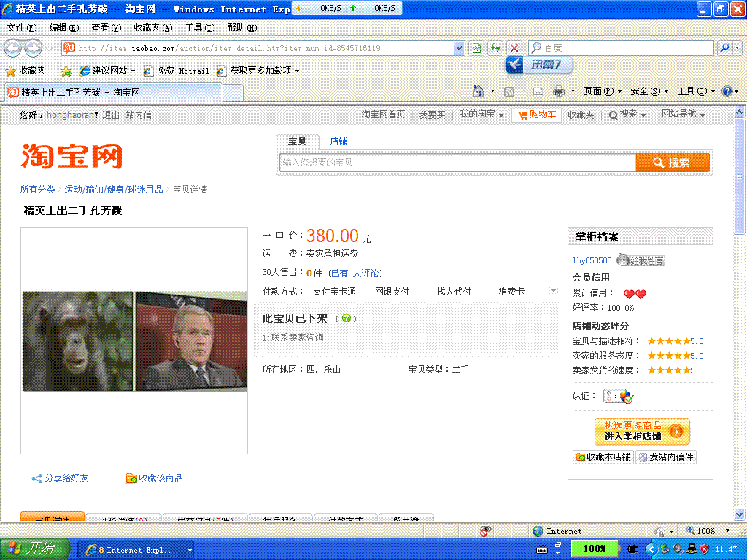Click the Home icon in command bar
The width and height of the screenshot is (747, 560).
479,91
